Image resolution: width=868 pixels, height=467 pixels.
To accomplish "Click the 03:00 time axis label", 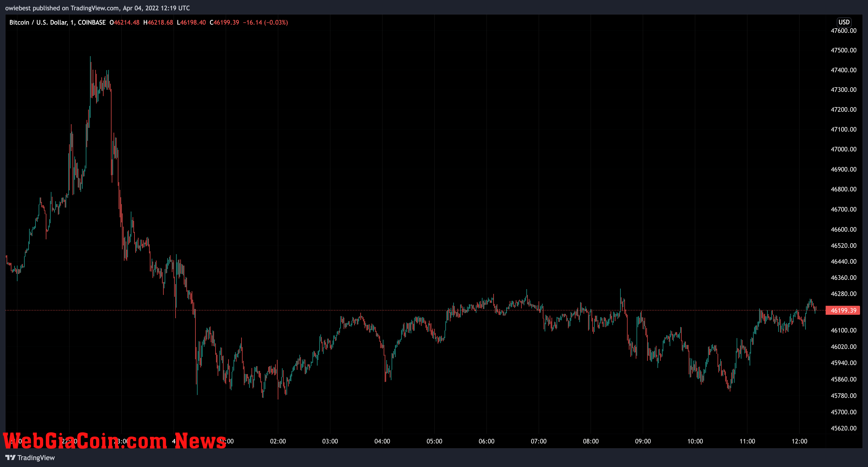I will [330, 441].
